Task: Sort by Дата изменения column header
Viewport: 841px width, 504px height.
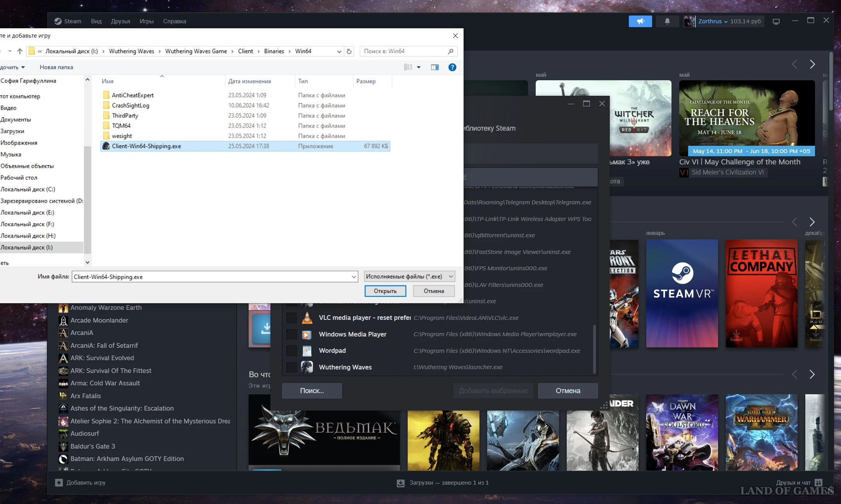Action: coord(249,81)
